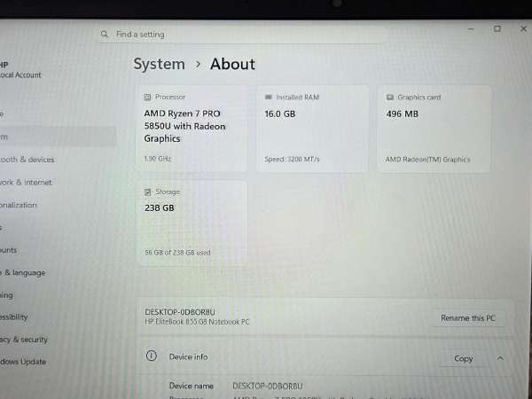This screenshot has width=532, height=399.
Task: Click the 16.0 GB RAM value
Action: click(280, 114)
